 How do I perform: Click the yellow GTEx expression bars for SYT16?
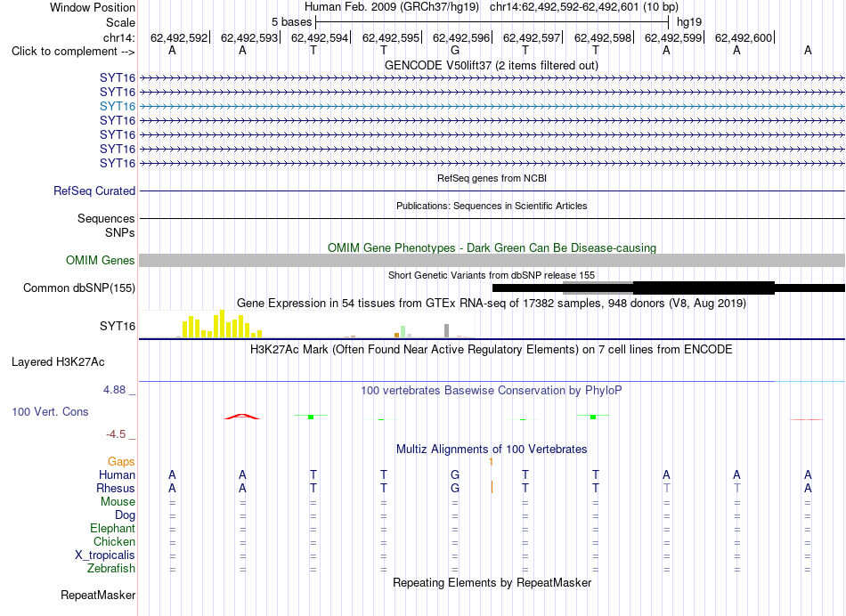[221, 324]
